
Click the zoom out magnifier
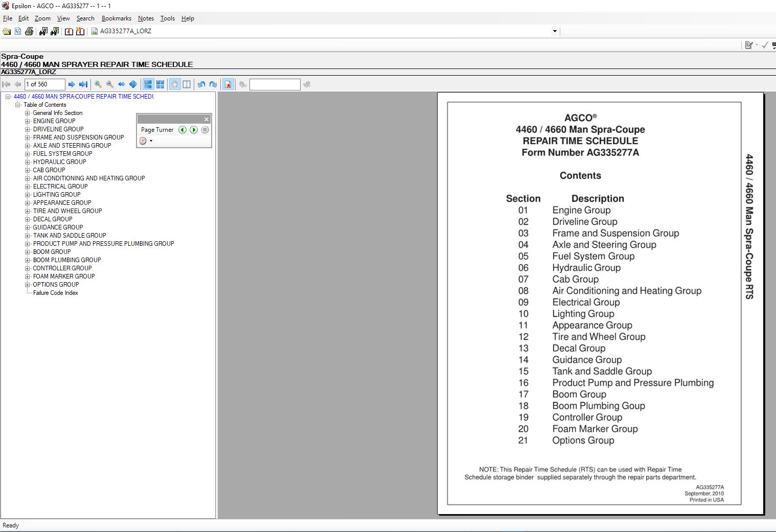[x=109, y=84]
